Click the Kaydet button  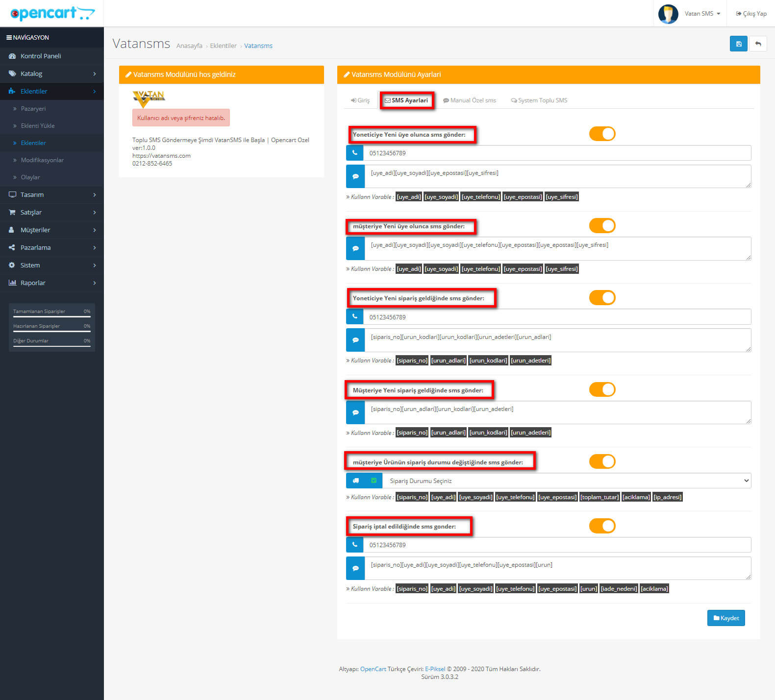tap(726, 618)
